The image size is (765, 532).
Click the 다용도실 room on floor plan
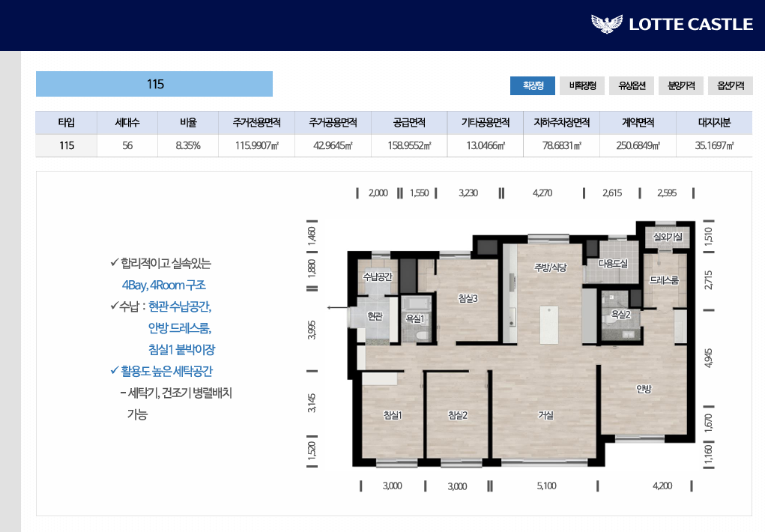tap(613, 264)
